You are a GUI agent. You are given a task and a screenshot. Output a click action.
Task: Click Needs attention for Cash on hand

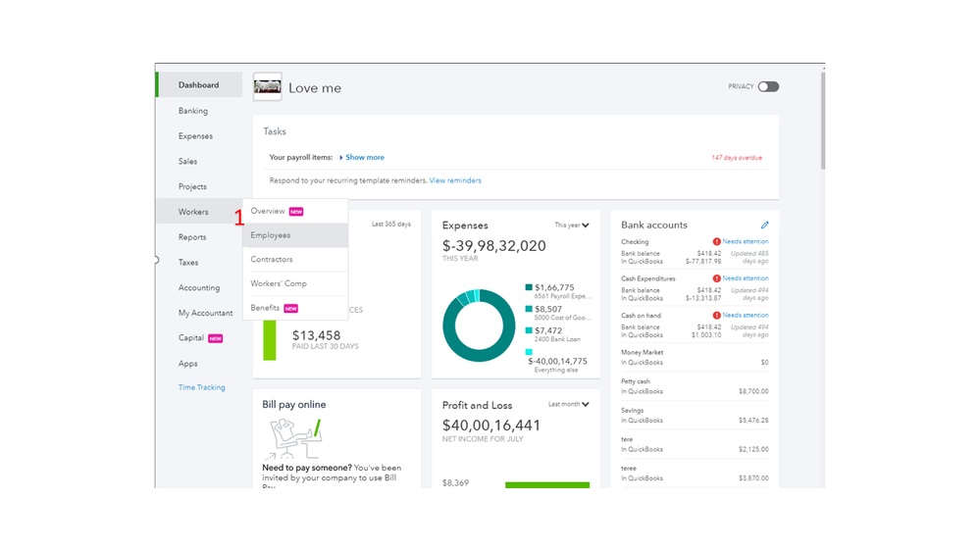tap(745, 316)
